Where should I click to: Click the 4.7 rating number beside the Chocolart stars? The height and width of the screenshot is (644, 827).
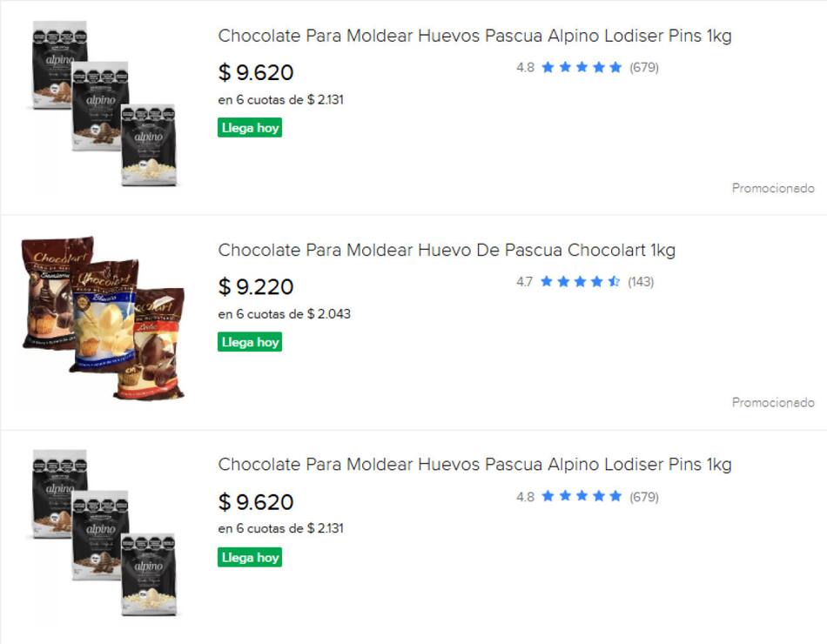pyautogui.click(x=524, y=282)
